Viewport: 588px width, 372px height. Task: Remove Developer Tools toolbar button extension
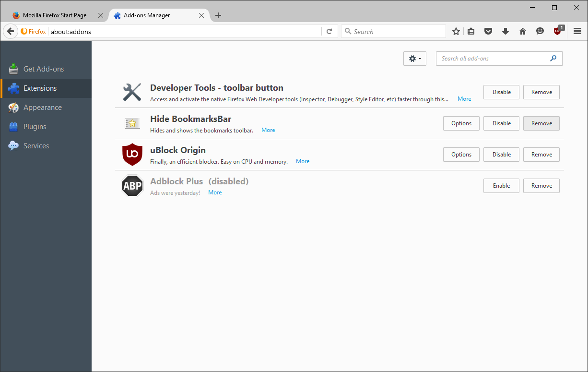[x=541, y=92]
